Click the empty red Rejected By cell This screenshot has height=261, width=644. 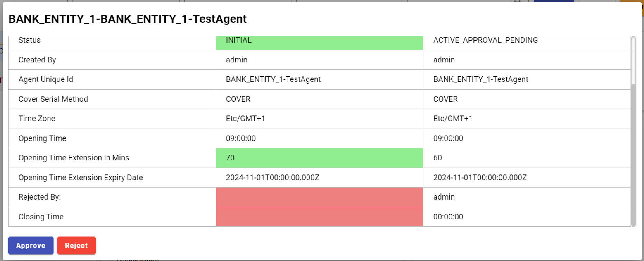[319, 197]
